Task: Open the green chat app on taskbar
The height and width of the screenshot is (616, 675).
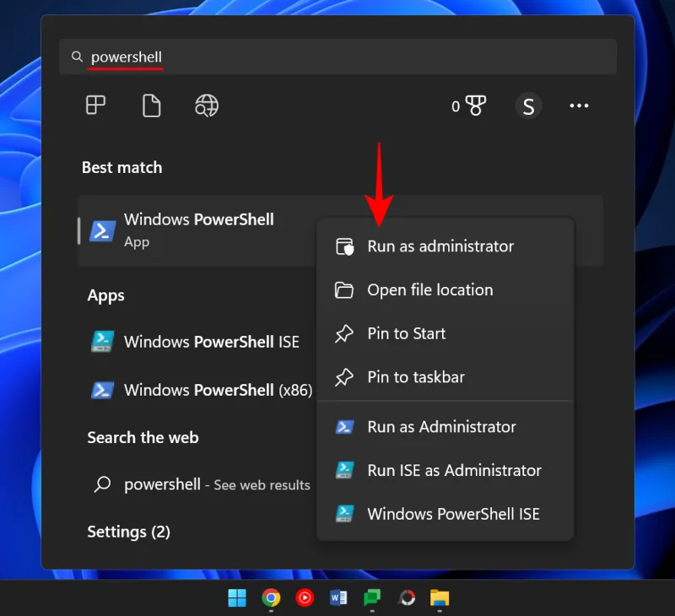Action: click(372, 597)
